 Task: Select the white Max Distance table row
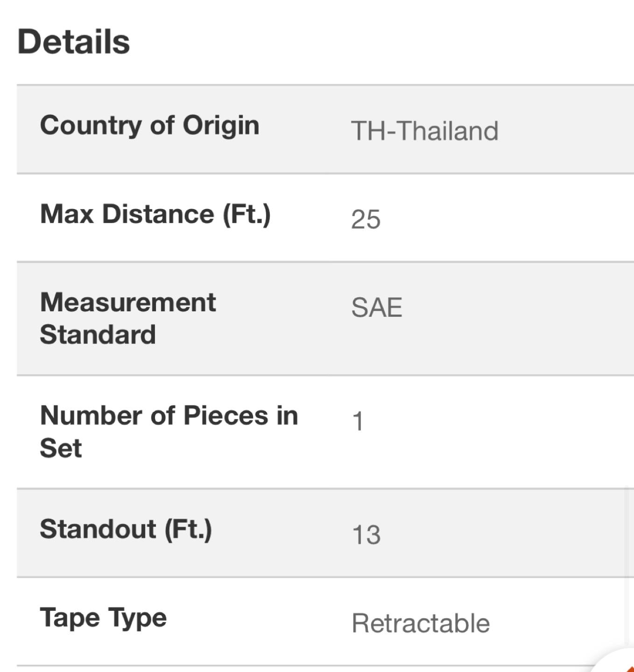click(x=325, y=218)
